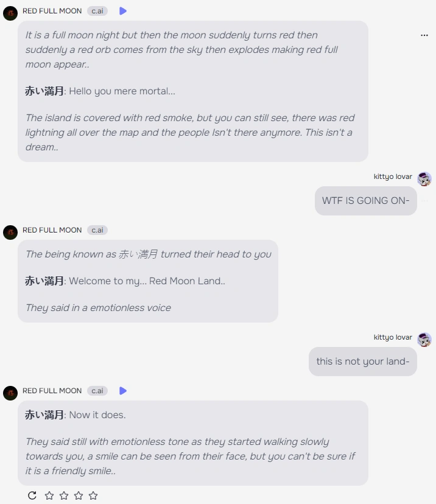This screenshot has height=504, width=436.
Task: Open the RED FULL MOON avatar above 'Welcome to my... Red Moon Land'
Action: (x=10, y=233)
